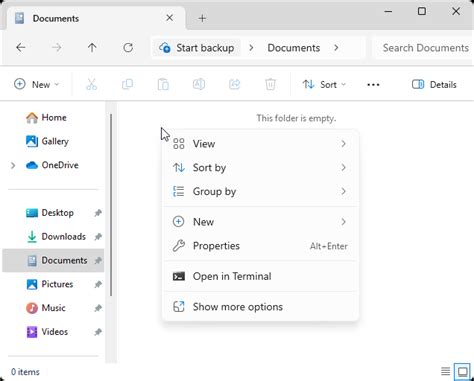Expand chevron after Documents breadcrumb

[x=336, y=48]
